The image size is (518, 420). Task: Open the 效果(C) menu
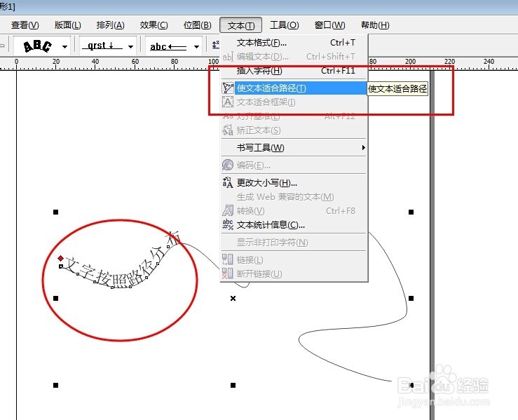point(154,25)
